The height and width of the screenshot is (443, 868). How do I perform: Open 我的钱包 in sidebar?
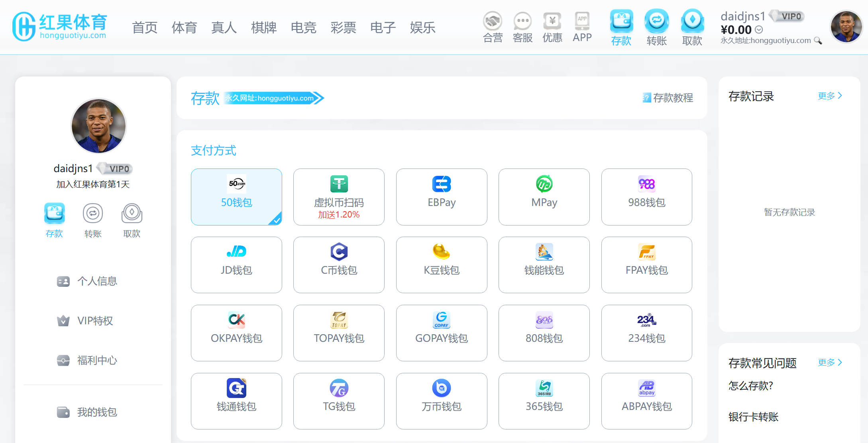pyautogui.click(x=87, y=412)
